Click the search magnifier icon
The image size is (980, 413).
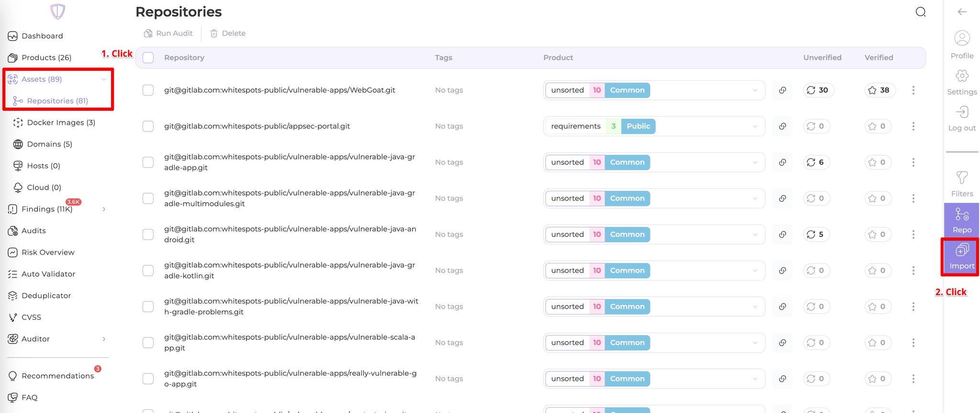[920, 12]
